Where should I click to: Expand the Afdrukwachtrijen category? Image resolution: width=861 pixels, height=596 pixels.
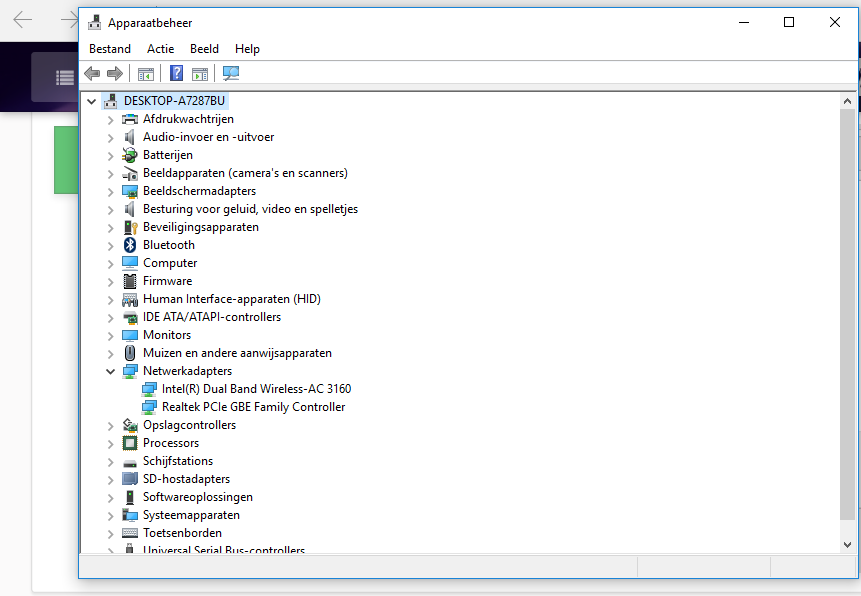pos(110,120)
